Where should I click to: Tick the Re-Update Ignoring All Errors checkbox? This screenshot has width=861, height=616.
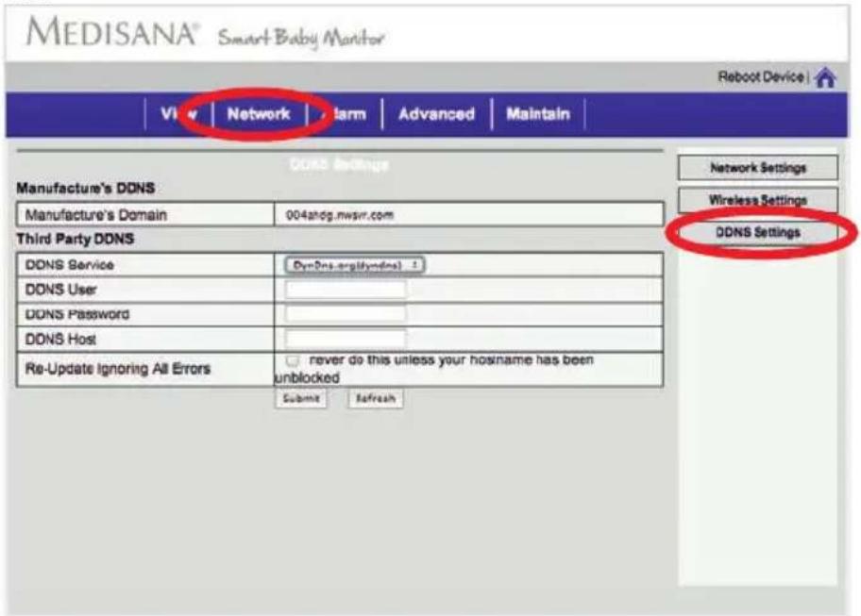tap(292, 360)
